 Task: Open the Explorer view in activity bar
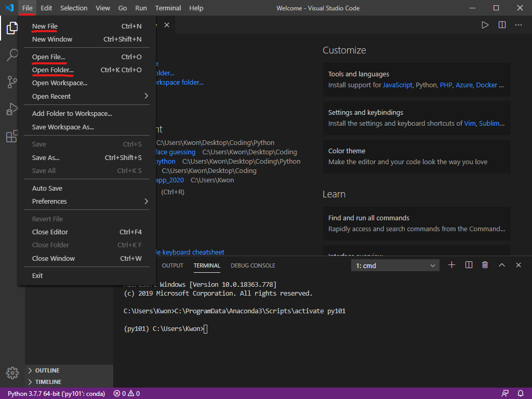(x=12, y=28)
